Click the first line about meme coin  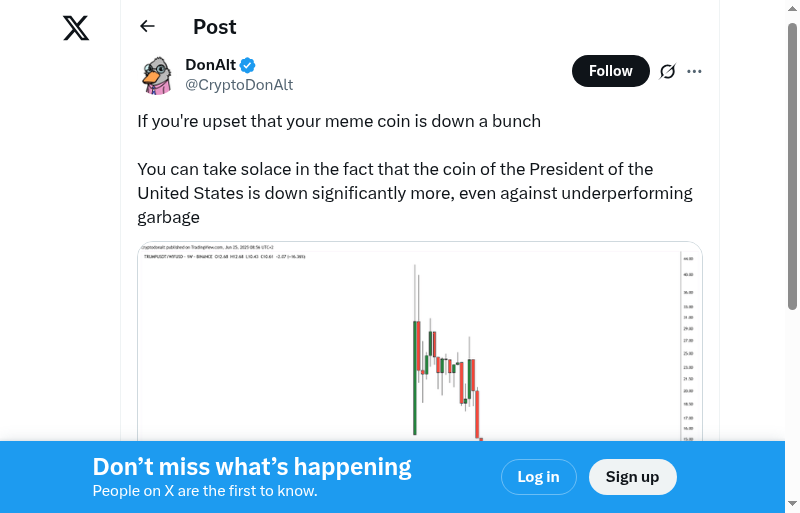click(x=339, y=121)
